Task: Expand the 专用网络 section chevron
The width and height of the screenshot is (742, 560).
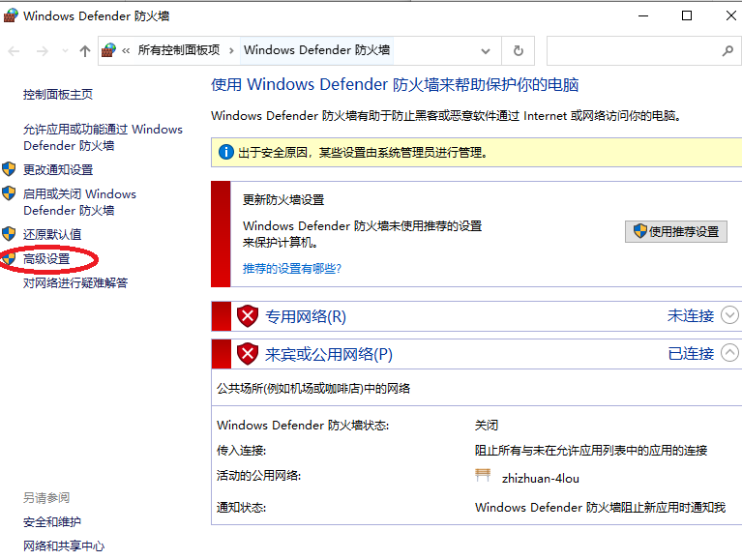Action: (x=729, y=315)
